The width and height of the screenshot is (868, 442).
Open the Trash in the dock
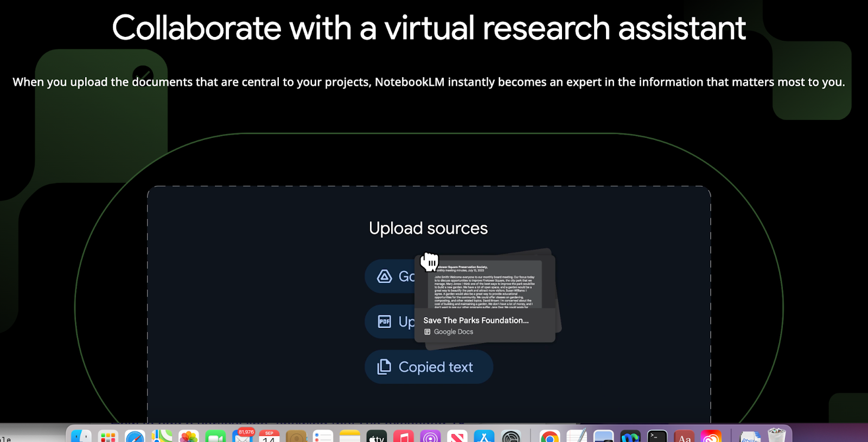[777, 435]
